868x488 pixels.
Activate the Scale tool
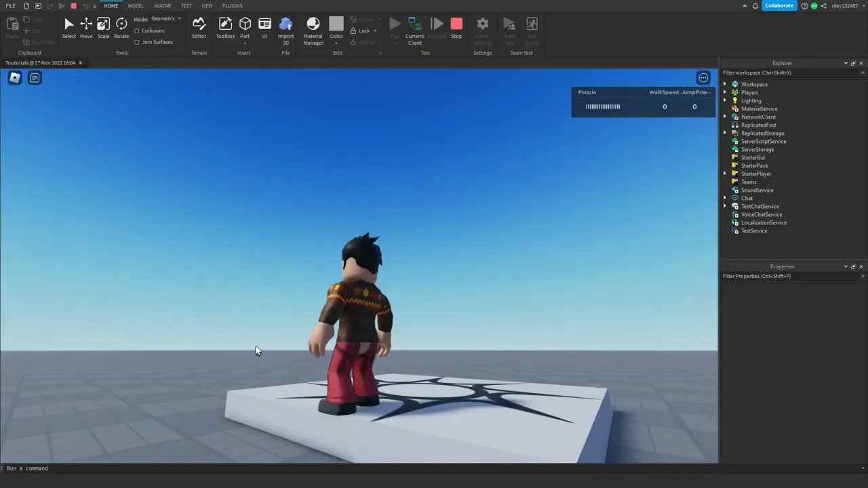103,28
